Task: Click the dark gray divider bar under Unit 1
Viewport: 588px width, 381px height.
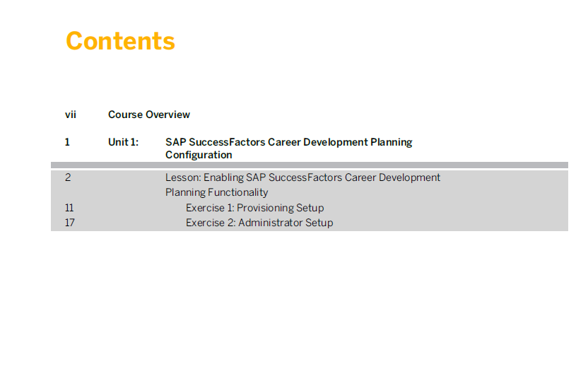Action: point(310,165)
